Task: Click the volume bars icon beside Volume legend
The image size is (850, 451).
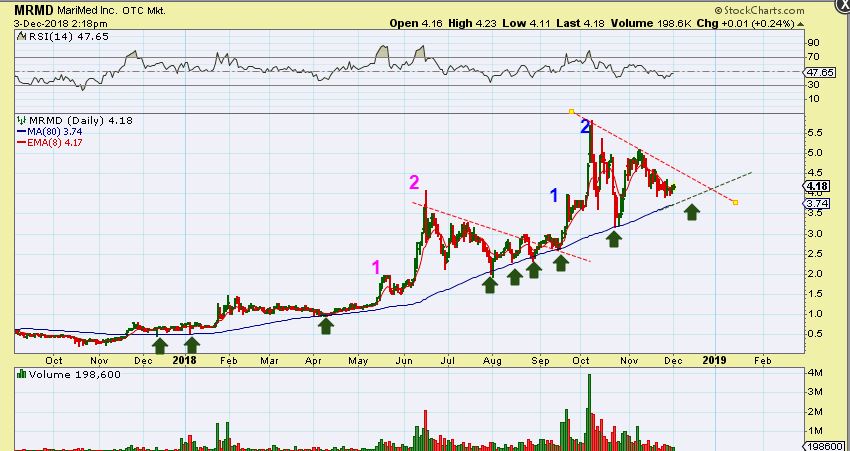Action: (x=22, y=374)
